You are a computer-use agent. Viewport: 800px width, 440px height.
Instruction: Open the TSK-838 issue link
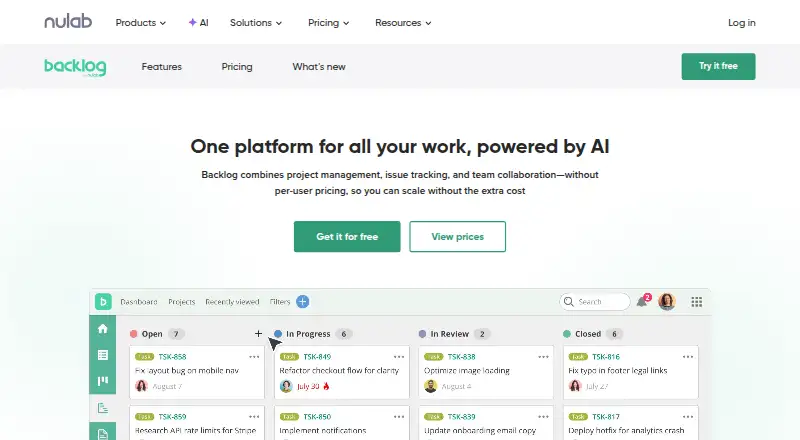click(461, 357)
